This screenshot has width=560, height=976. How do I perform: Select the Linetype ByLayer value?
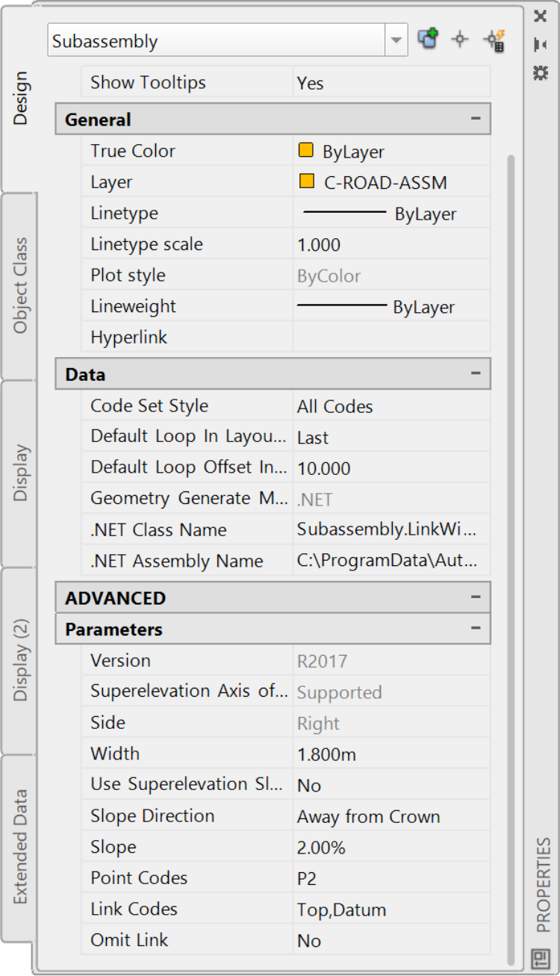pyautogui.click(x=391, y=214)
